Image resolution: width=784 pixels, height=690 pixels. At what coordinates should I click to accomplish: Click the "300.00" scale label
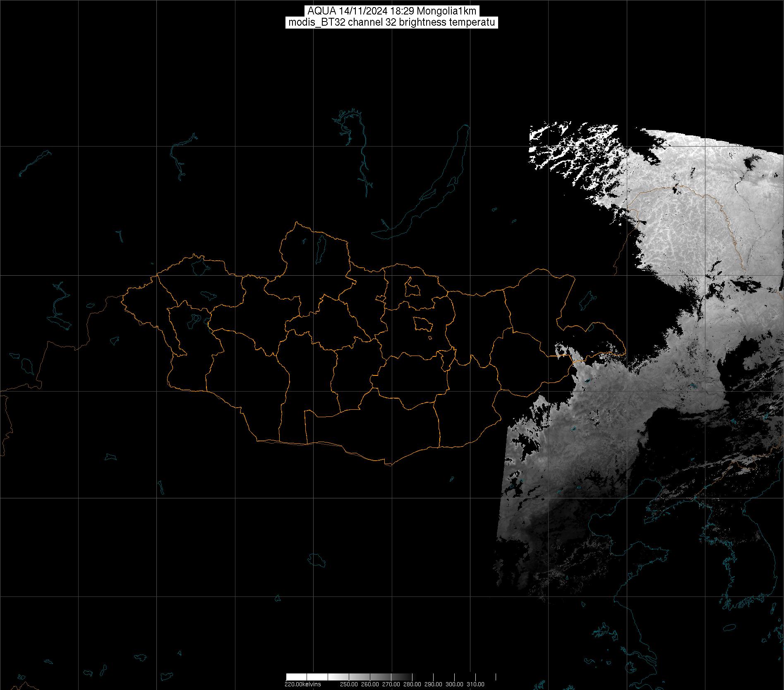455,684
